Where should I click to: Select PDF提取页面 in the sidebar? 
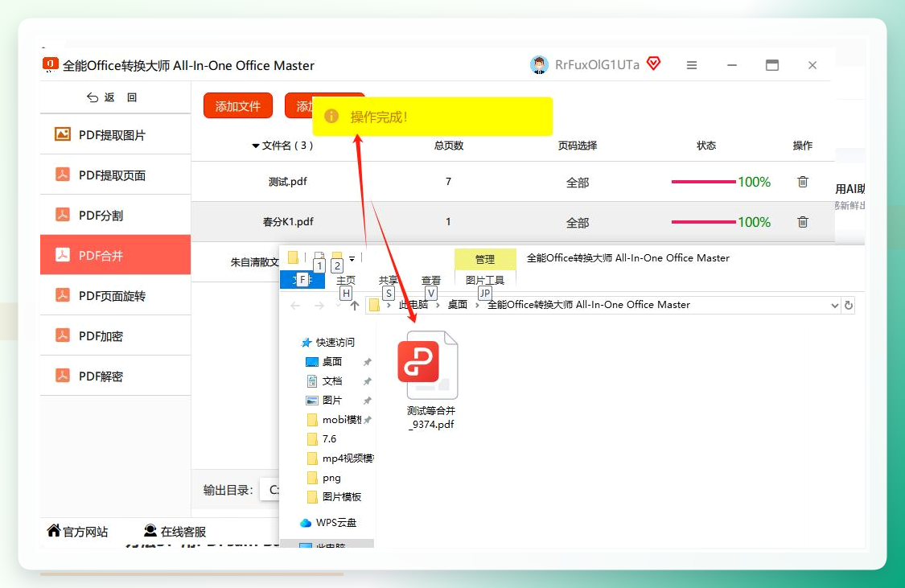[115, 175]
